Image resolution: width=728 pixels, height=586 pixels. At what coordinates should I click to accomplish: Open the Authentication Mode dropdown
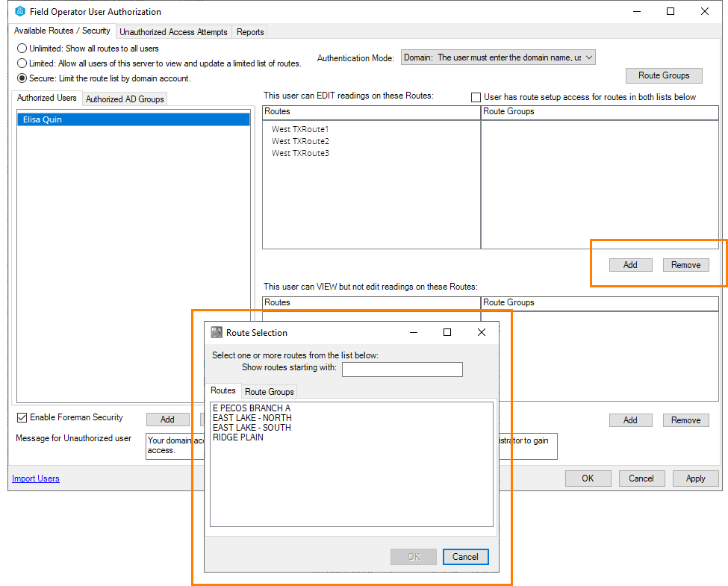[498, 57]
